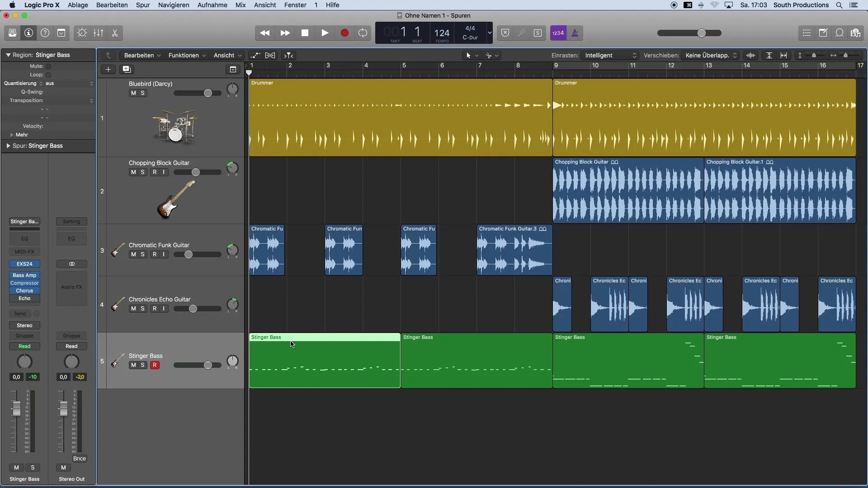Viewport: 868px width, 488px height.
Task: Solo the Chromatic Funk Guitar track
Action: coord(142,254)
